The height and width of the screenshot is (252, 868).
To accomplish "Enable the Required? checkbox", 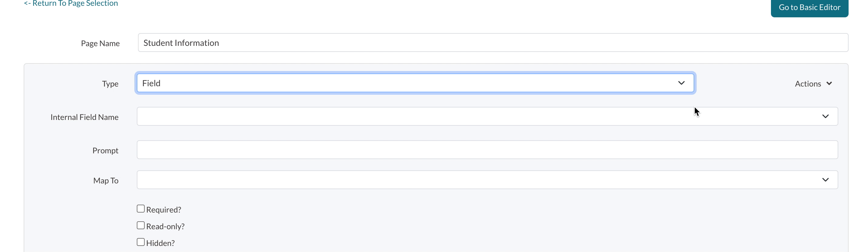I will click(x=140, y=209).
